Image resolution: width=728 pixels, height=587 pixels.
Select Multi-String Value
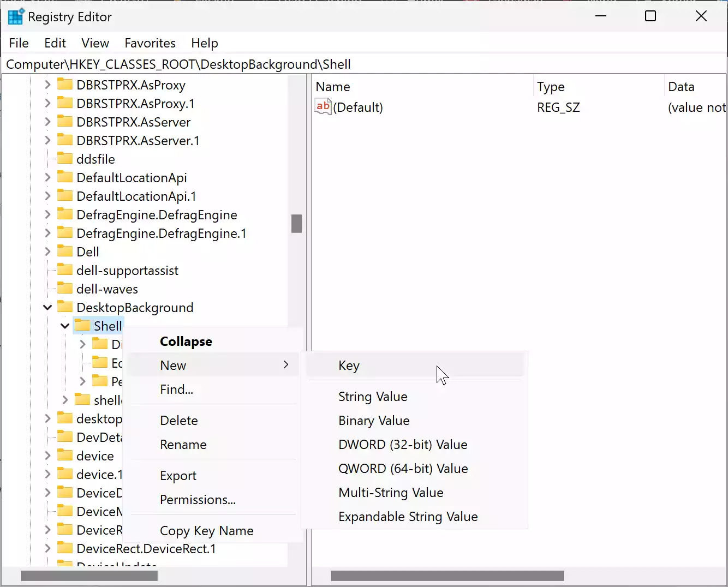pos(415,493)
